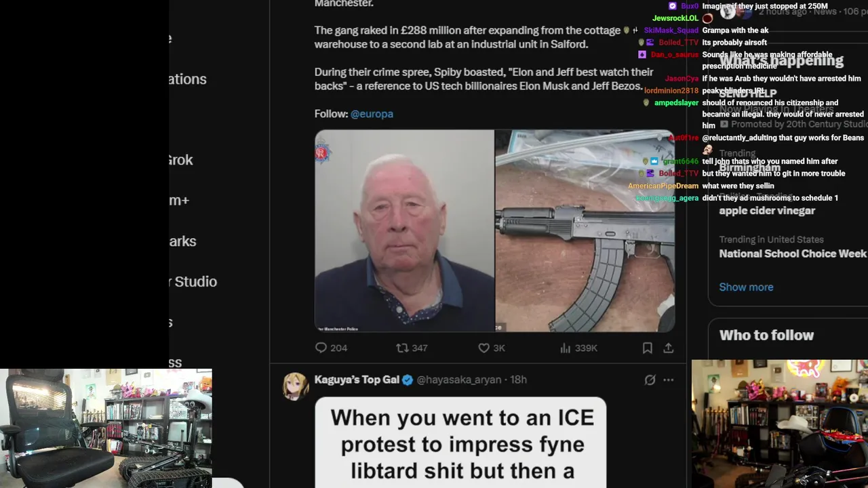Open replies via the 204 comment icon
The width and height of the screenshot is (868, 488).
[321, 348]
